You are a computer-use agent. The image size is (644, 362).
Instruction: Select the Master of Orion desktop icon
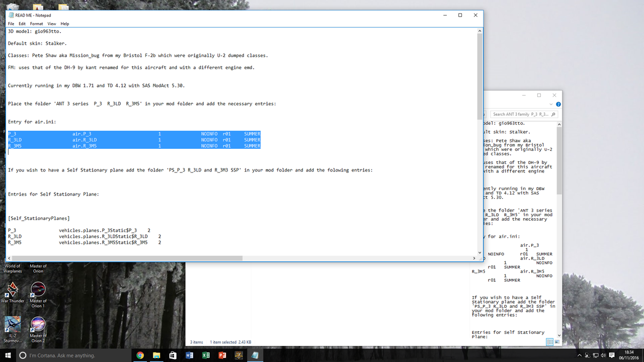point(38,268)
